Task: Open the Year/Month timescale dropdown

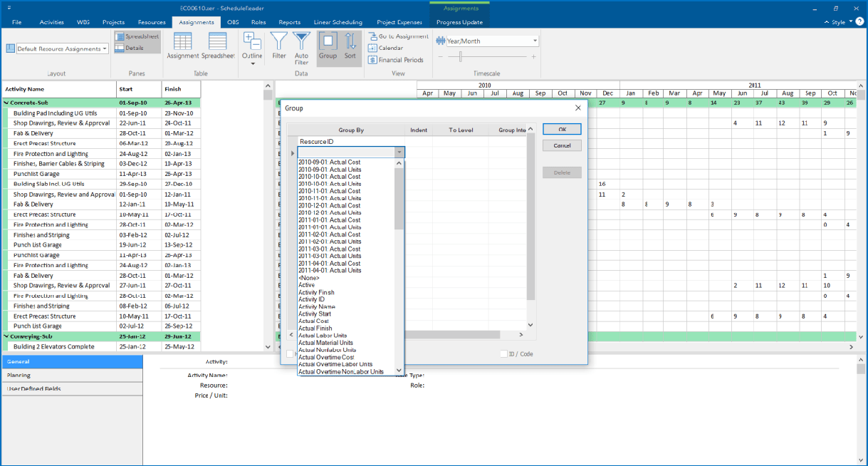Action: (535, 41)
